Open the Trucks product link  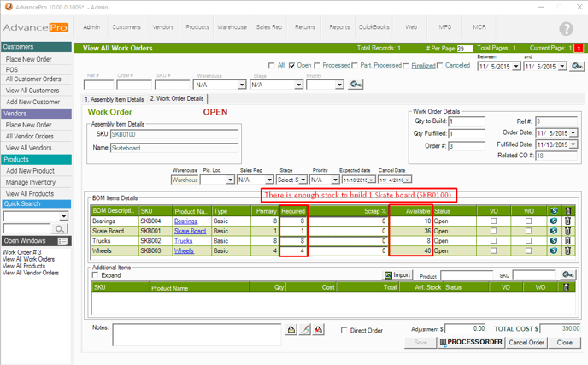[x=184, y=241]
